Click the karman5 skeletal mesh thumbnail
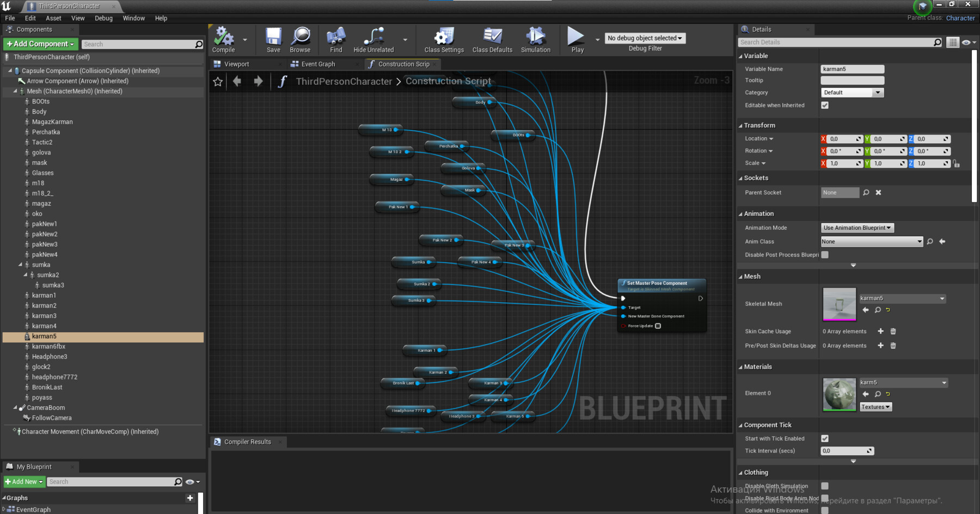 [x=839, y=304]
